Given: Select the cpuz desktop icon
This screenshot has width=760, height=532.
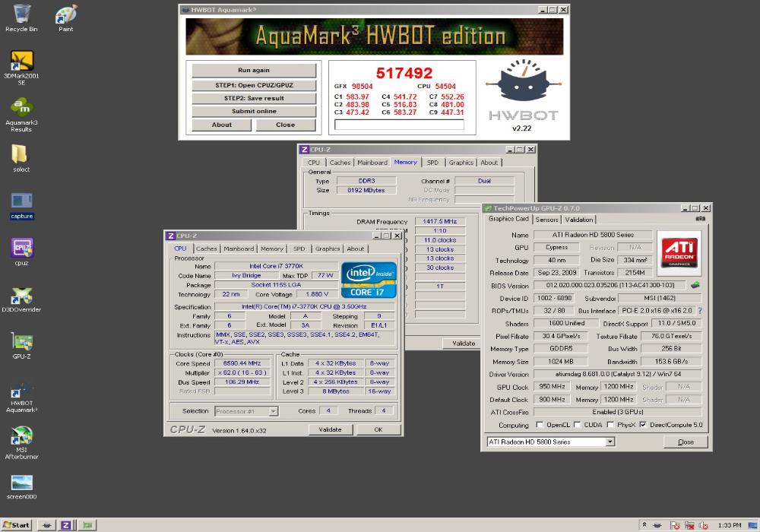Looking at the screenshot, I should tap(21, 252).
